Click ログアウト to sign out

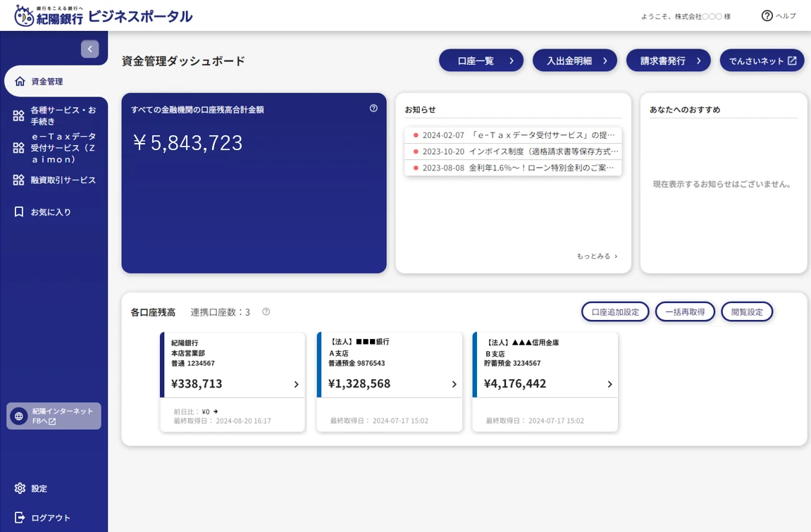pos(42,517)
